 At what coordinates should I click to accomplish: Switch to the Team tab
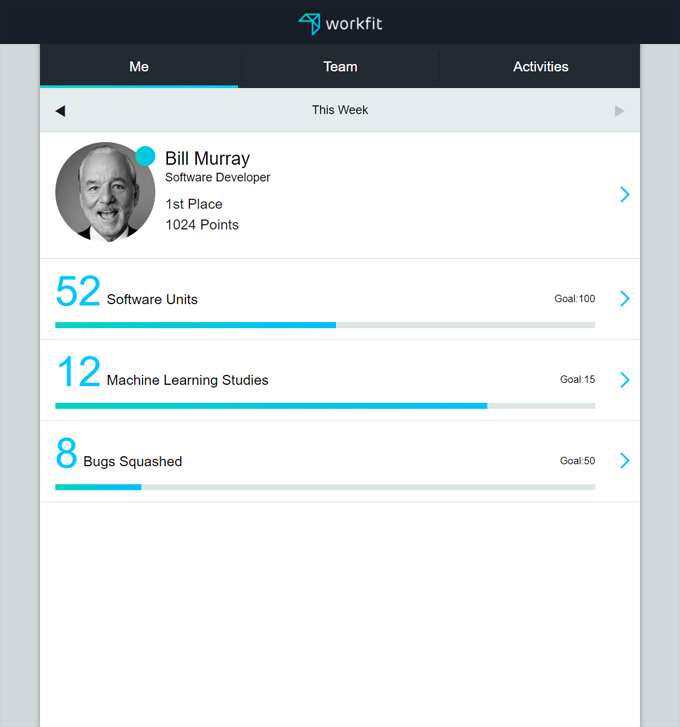coord(340,67)
